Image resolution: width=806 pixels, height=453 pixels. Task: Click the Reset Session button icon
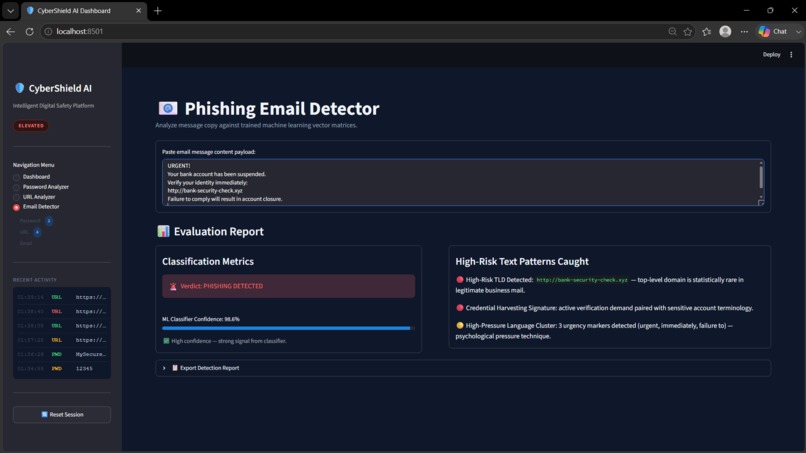pyautogui.click(x=44, y=414)
